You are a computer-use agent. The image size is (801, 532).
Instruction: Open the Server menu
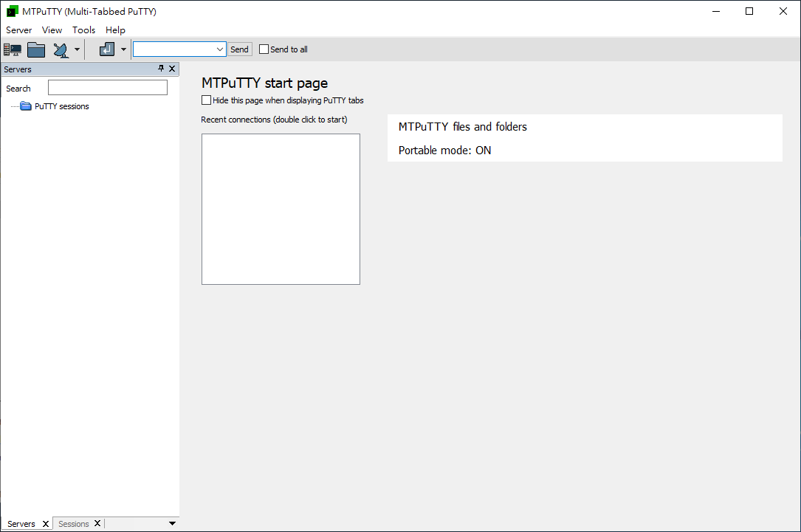click(x=18, y=30)
